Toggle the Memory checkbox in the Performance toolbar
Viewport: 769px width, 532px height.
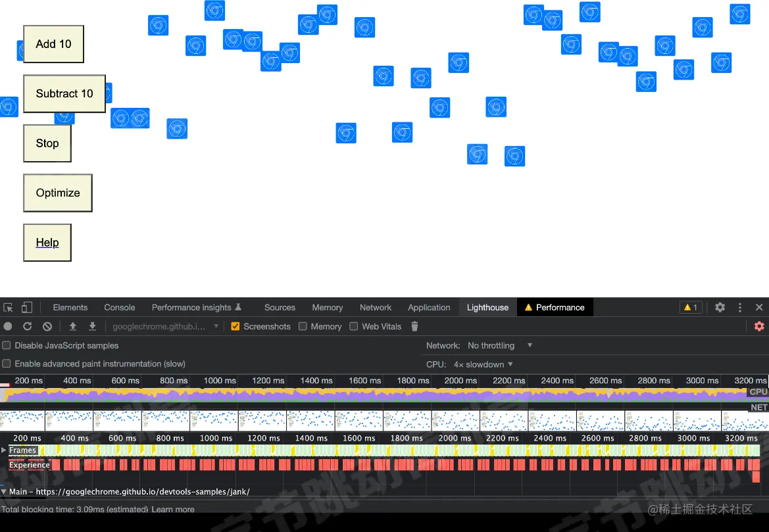[x=303, y=327]
